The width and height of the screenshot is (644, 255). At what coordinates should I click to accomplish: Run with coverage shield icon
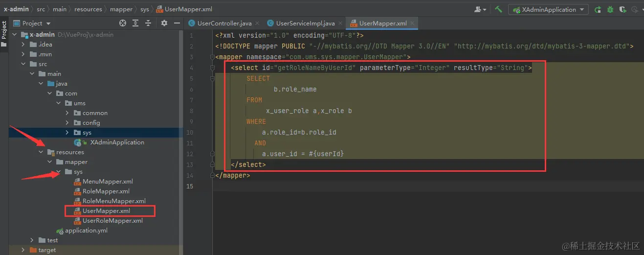tap(622, 9)
